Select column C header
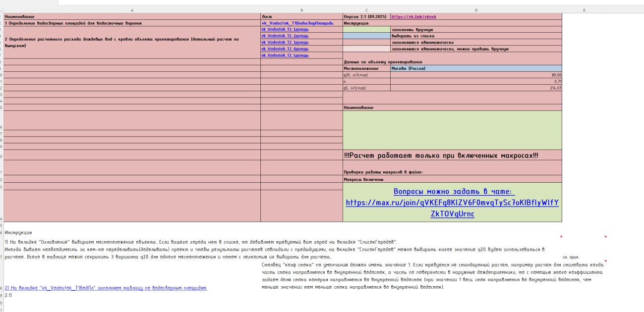The image size is (644, 312). pos(366,10)
